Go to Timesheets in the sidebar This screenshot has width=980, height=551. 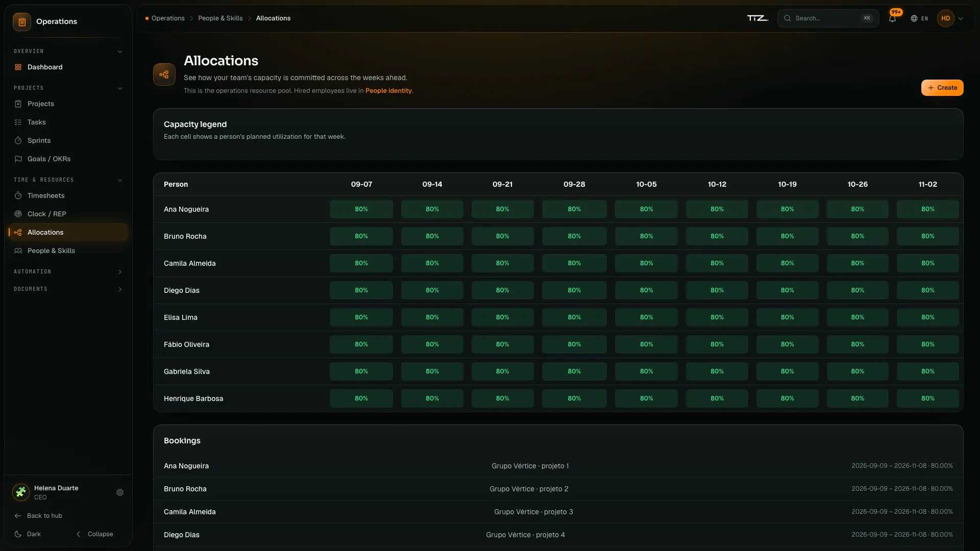click(x=68, y=195)
